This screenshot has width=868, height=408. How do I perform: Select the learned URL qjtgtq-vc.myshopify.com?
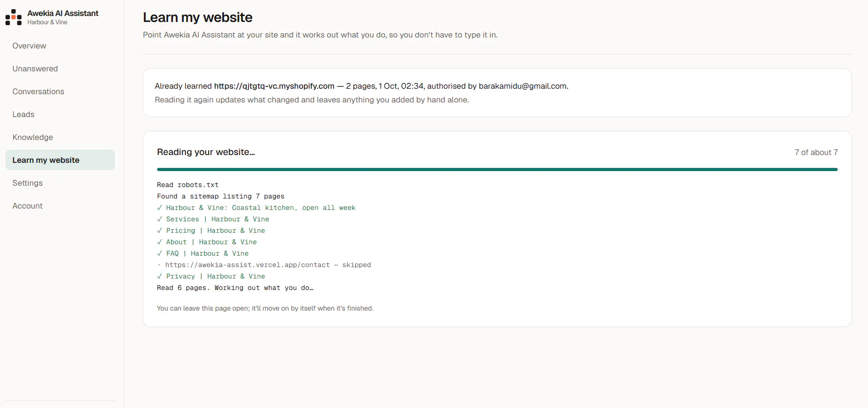click(274, 86)
